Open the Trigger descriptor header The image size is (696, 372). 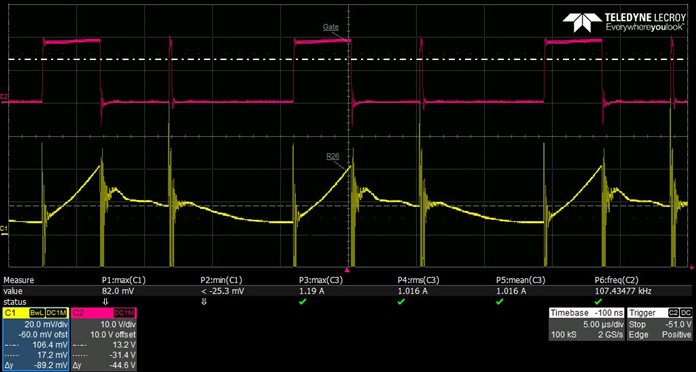[x=660, y=313]
